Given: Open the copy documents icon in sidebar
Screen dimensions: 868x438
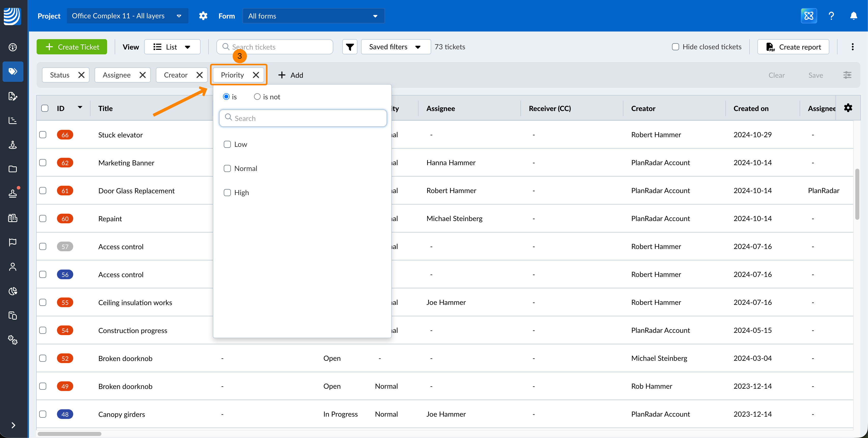Looking at the screenshot, I should (x=13, y=316).
